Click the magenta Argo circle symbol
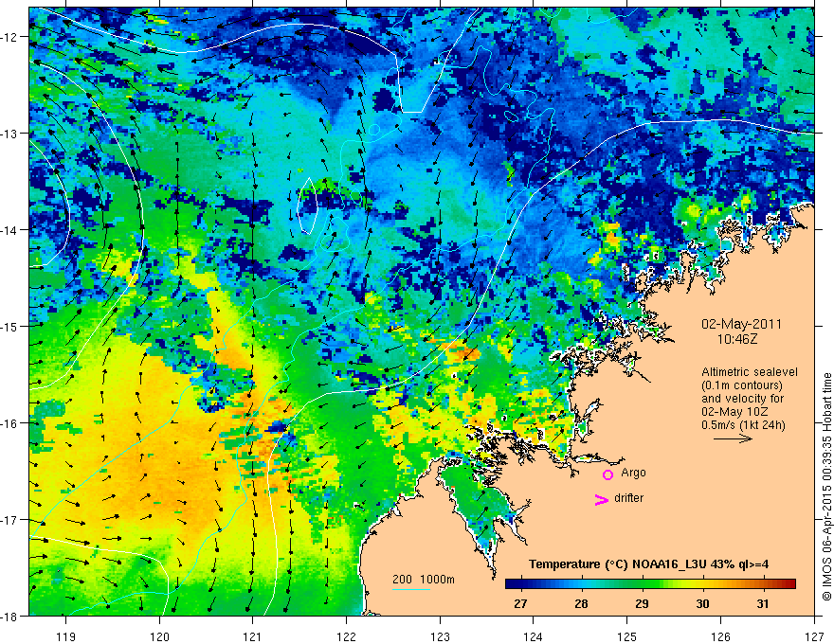Viewport: 834px width, 644px height. tap(607, 474)
